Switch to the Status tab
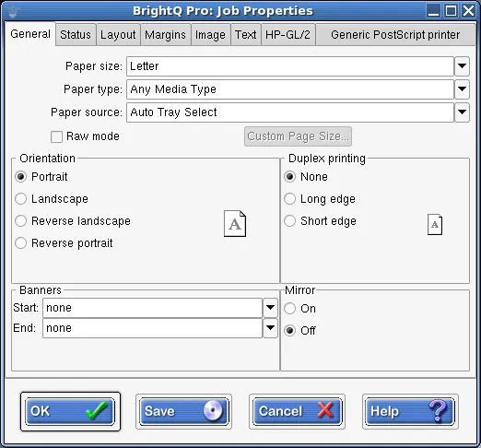The height and width of the screenshot is (448, 481). click(76, 35)
